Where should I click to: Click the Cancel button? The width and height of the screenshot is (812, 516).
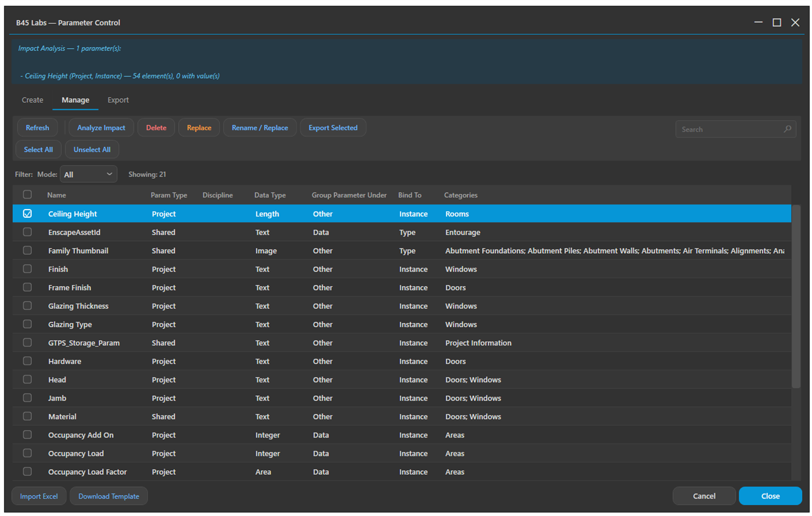pos(704,496)
